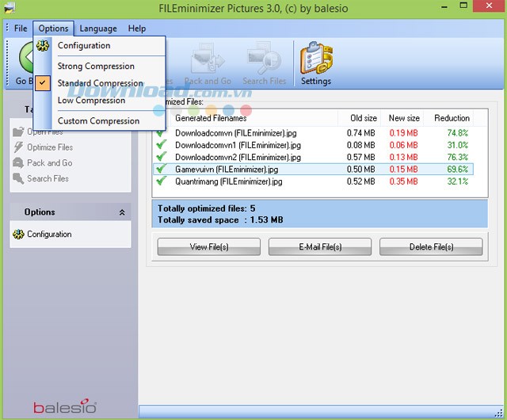Viewport: 507px width, 420px height.
Task: Click the E-Mail File(s) button
Action: [x=320, y=247]
